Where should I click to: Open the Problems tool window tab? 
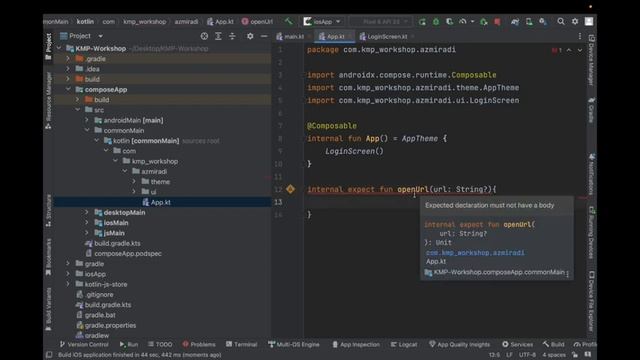click(x=199, y=344)
